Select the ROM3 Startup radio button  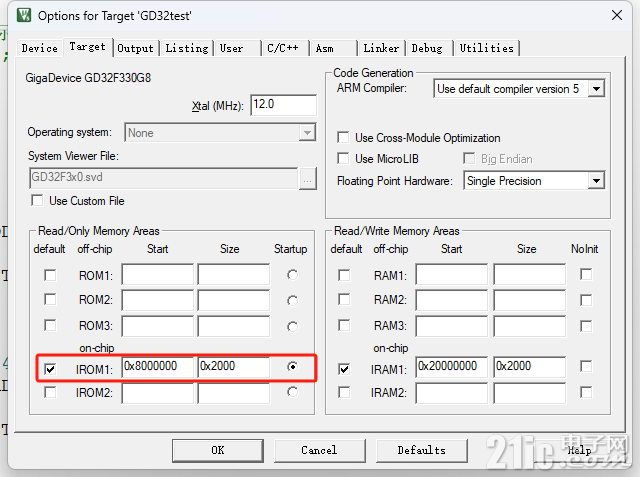(292, 326)
